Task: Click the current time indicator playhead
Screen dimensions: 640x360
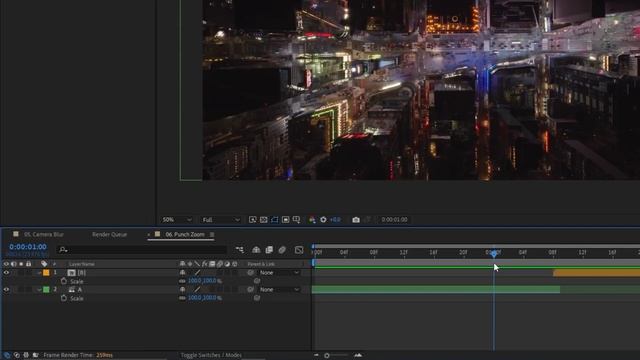Action: [x=493, y=253]
